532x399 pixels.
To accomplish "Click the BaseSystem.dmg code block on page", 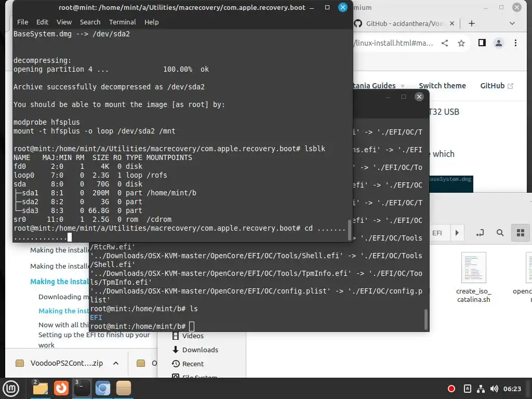I will click(x=451, y=183).
